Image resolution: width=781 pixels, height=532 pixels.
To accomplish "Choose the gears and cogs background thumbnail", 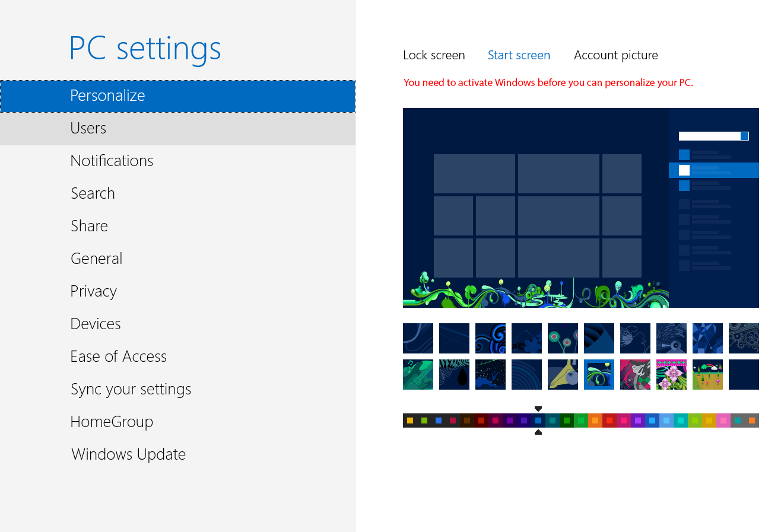I will (x=744, y=338).
